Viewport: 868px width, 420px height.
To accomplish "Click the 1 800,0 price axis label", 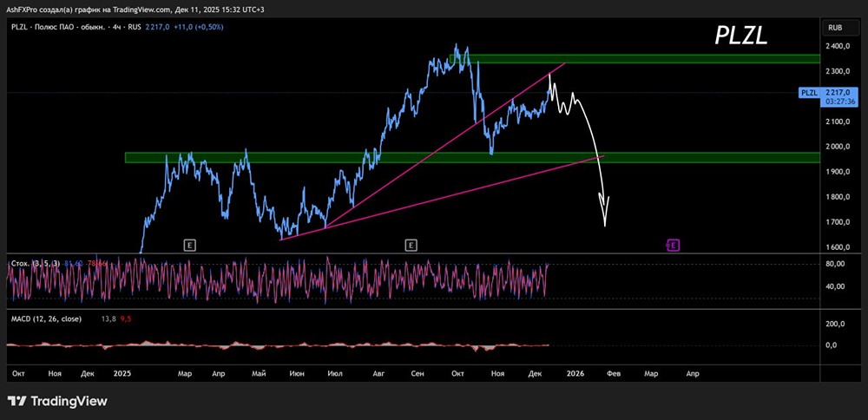I will coord(837,197).
